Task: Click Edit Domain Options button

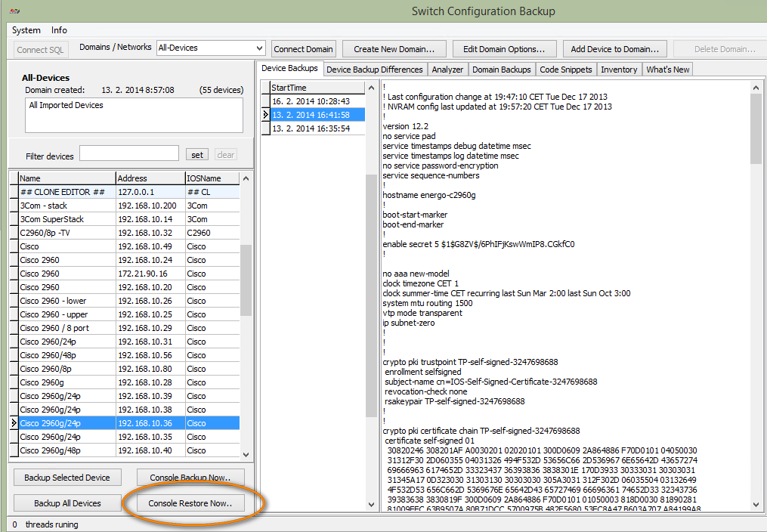Action: 504,49
